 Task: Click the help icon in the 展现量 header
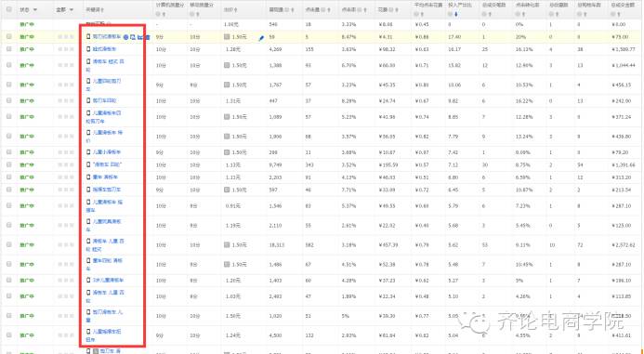(x=286, y=9)
